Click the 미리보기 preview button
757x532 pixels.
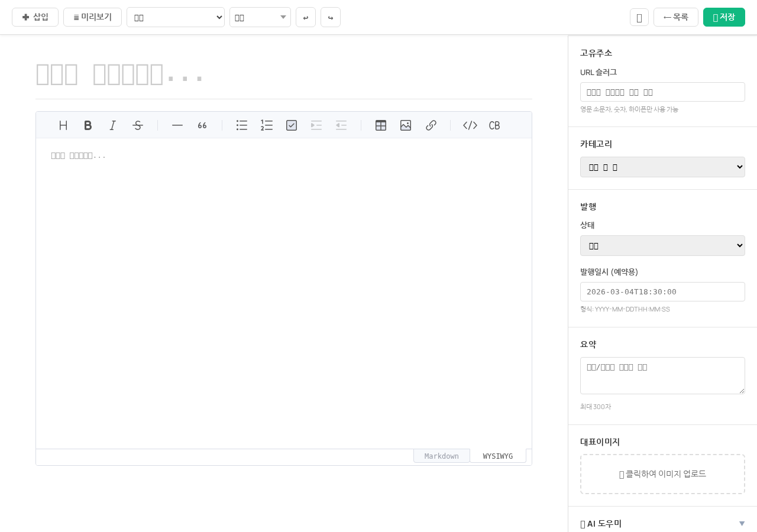(92, 17)
